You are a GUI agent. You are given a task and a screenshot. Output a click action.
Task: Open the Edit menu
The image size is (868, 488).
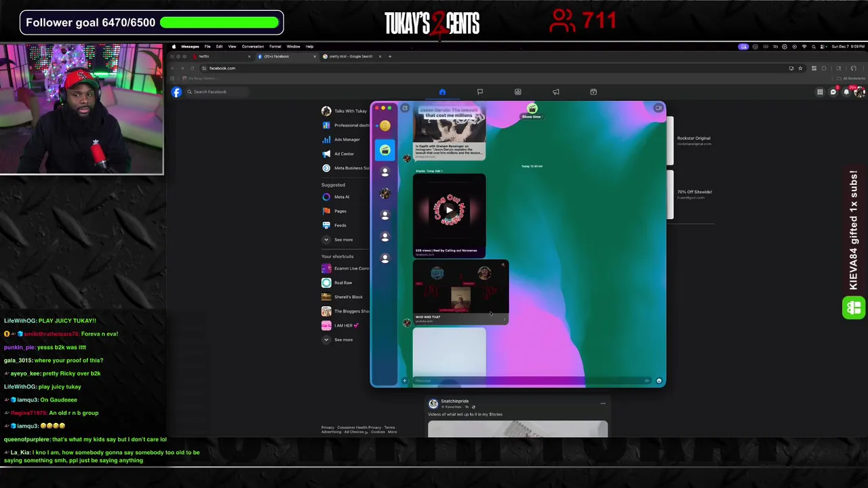220,47
